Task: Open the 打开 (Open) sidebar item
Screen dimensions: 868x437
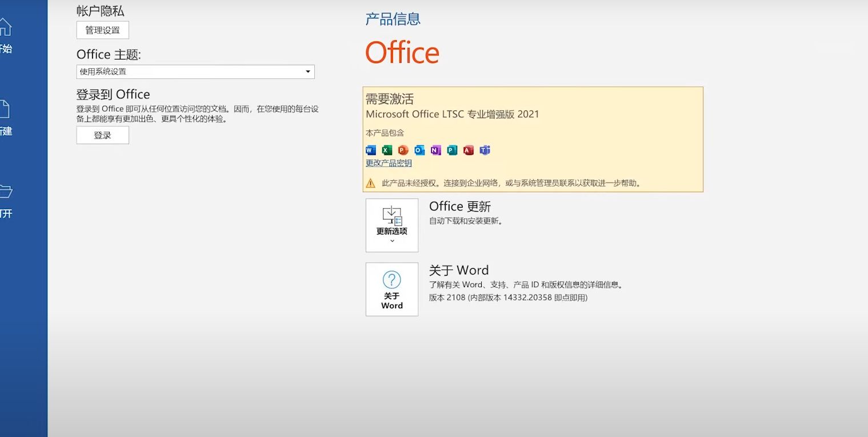Action: [x=5, y=201]
